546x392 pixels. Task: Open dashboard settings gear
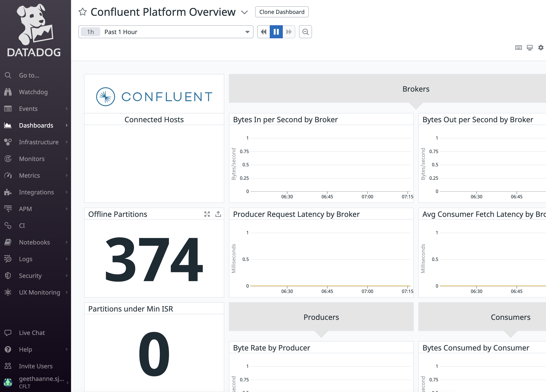coord(541,48)
